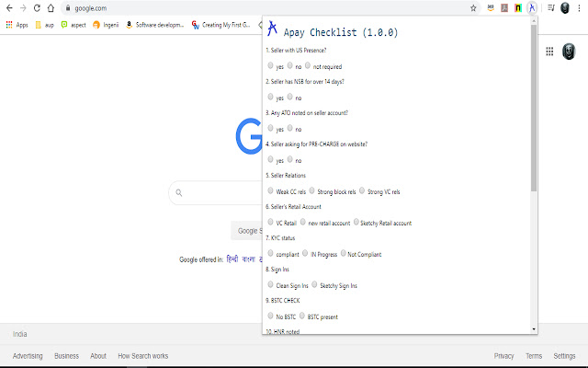This screenshot has height=368, width=588.
Task: Select 'No BSTC' radio option
Action: point(270,316)
